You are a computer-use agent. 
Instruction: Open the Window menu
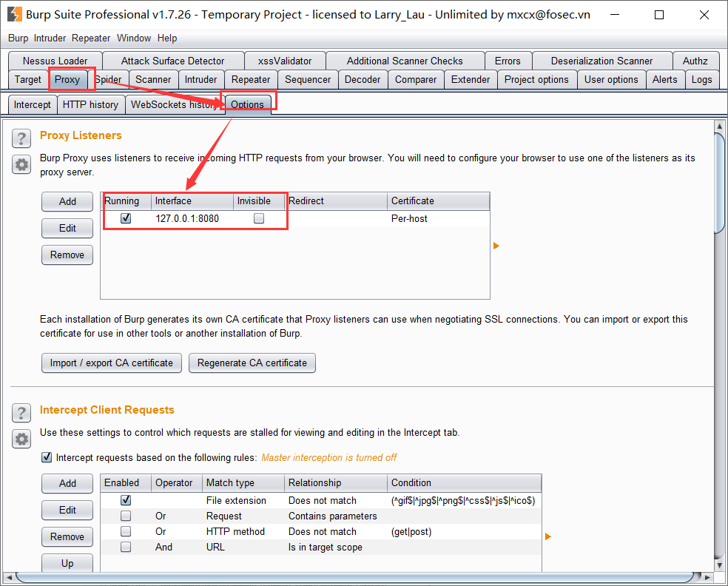134,38
